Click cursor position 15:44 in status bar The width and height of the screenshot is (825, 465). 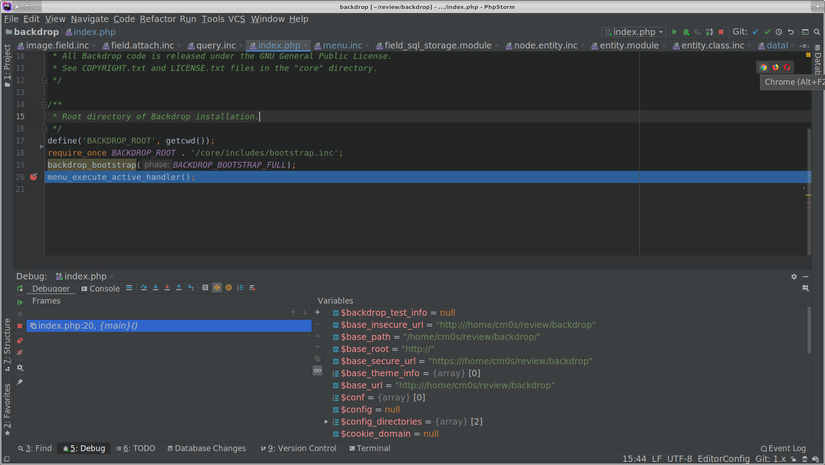(634, 459)
